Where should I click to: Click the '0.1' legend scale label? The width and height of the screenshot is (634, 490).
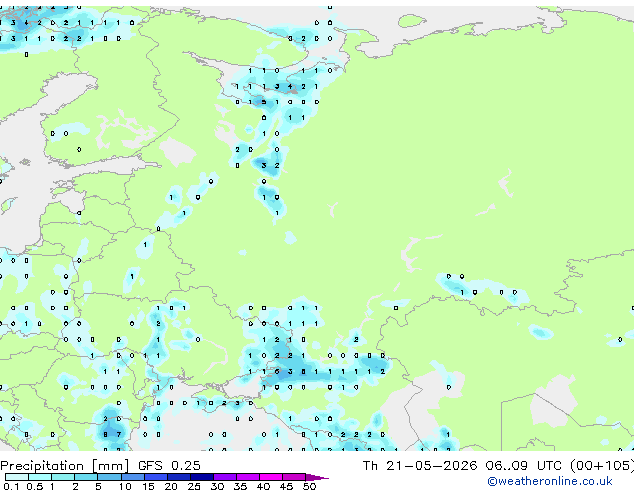11,486
